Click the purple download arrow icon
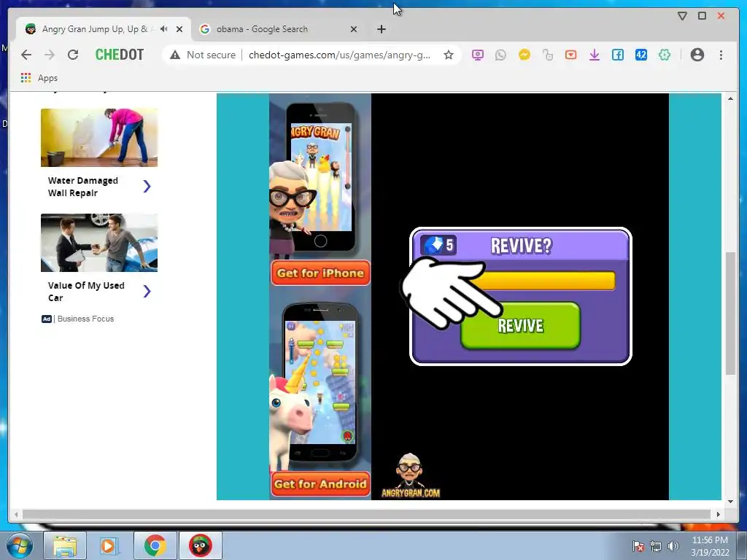This screenshot has height=560, width=747. pyautogui.click(x=594, y=55)
